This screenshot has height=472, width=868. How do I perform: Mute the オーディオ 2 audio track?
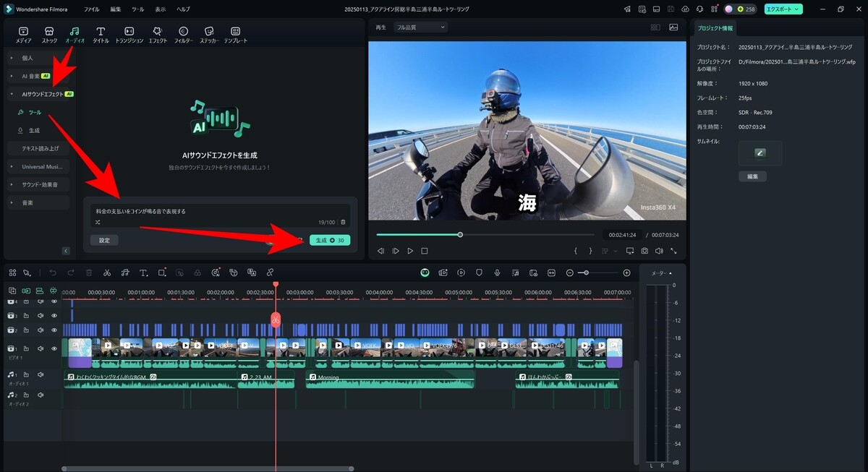click(x=41, y=395)
